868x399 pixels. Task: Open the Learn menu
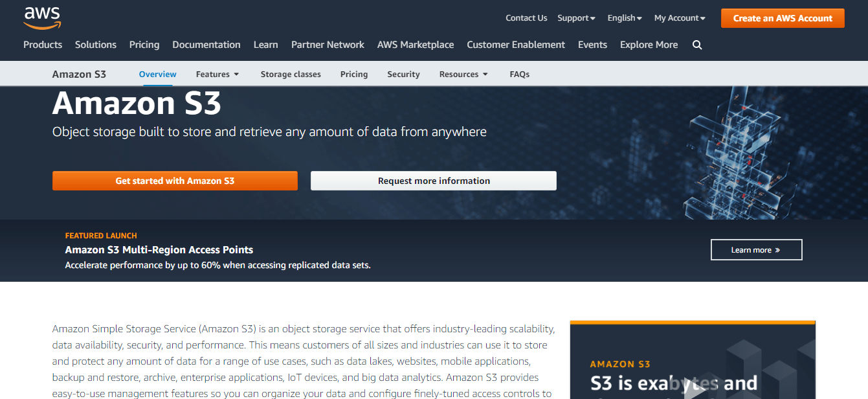[x=266, y=45]
